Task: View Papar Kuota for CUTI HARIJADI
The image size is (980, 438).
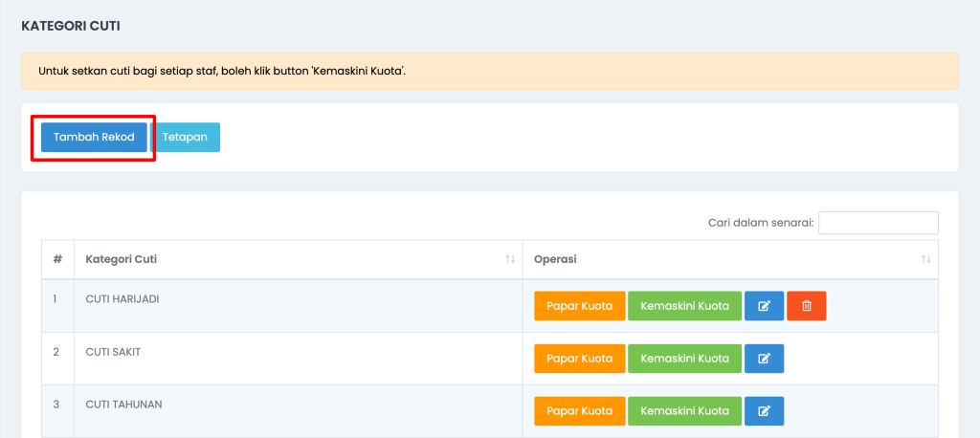Action: (579, 306)
